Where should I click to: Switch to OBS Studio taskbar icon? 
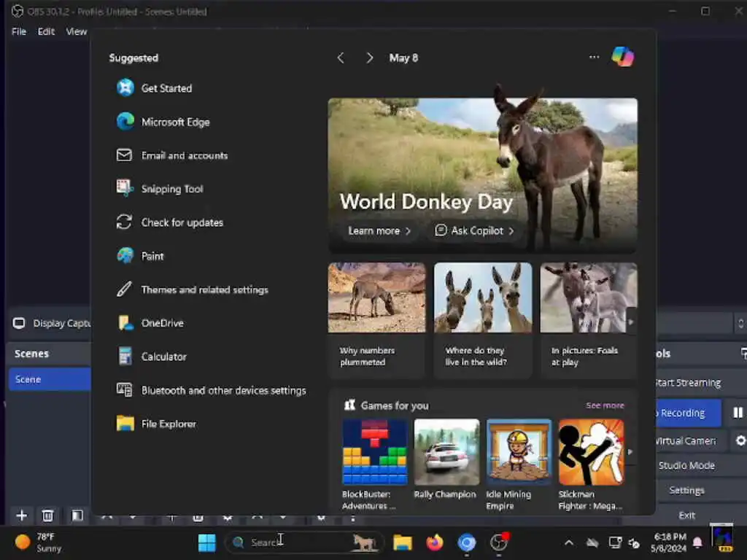coord(499,542)
